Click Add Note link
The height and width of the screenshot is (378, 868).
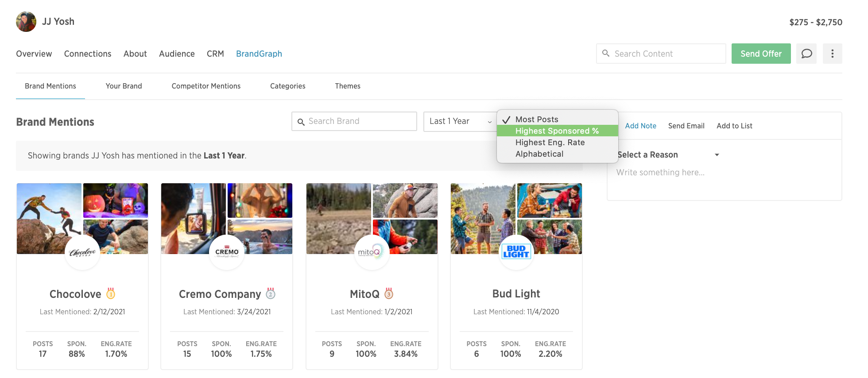640,126
